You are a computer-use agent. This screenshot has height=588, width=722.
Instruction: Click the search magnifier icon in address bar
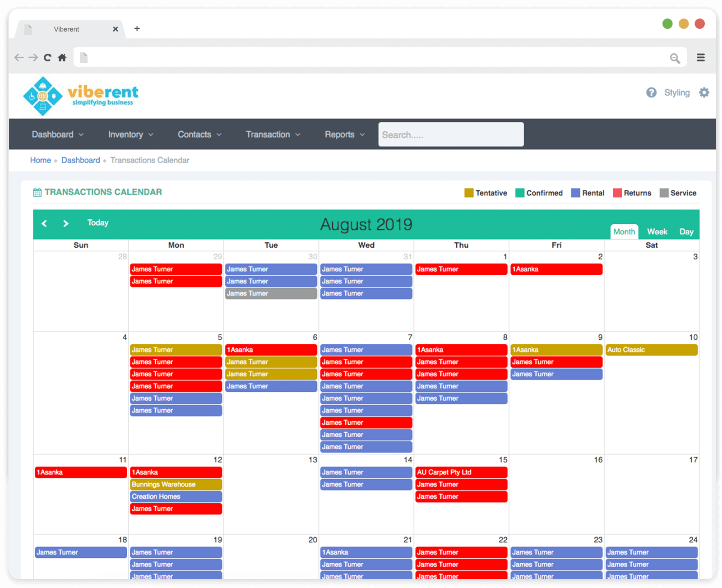pyautogui.click(x=675, y=58)
